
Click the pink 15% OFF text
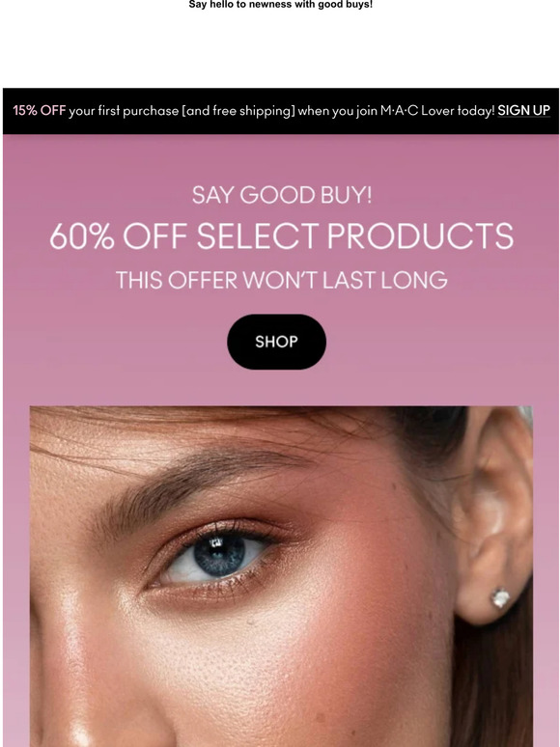[x=39, y=111]
